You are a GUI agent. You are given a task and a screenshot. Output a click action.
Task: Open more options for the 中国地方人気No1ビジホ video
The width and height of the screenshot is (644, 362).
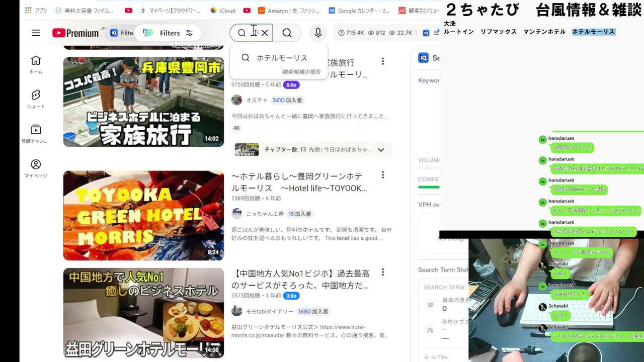point(383,273)
